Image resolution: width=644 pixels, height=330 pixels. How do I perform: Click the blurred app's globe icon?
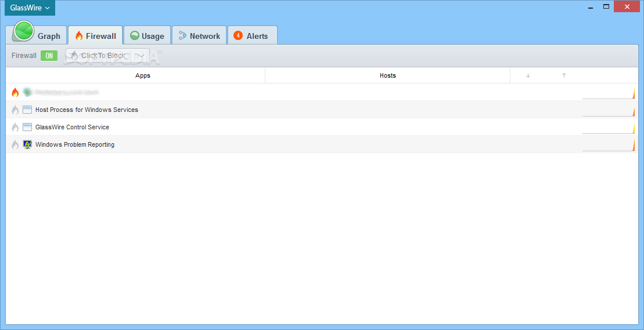point(27,92)
